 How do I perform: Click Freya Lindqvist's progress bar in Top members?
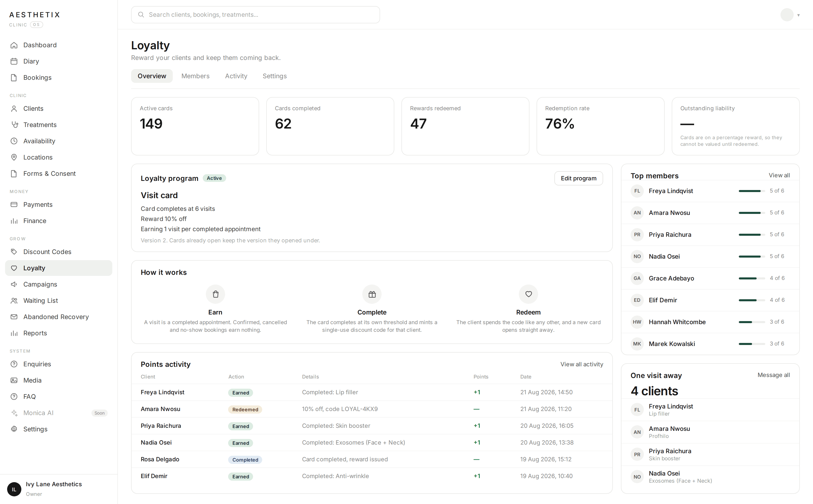tap(752, 191)
